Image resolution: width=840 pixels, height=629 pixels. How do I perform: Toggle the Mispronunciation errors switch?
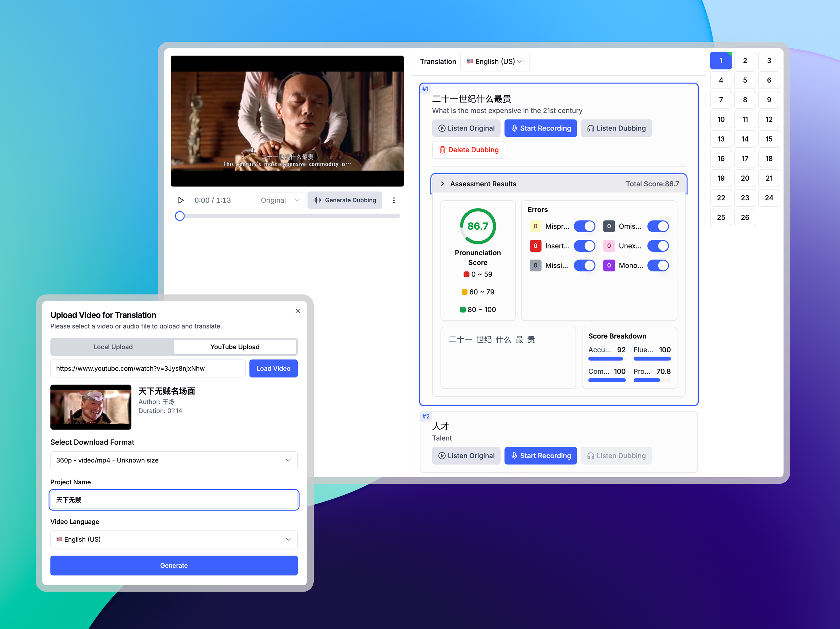click(x=585, y=226)
